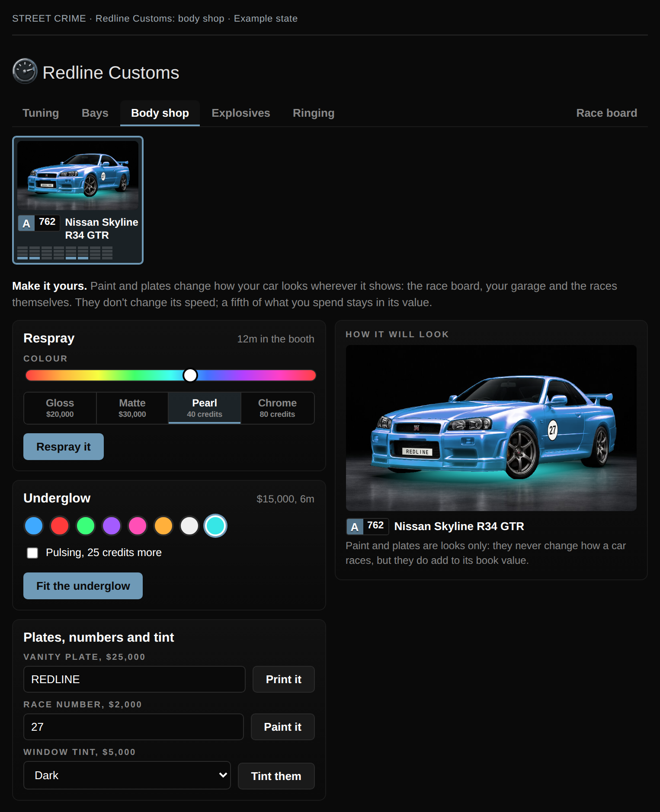Screen dimensions: 660x812
Task: Pick the green underglow swatch
Action: tap(86, 526)
